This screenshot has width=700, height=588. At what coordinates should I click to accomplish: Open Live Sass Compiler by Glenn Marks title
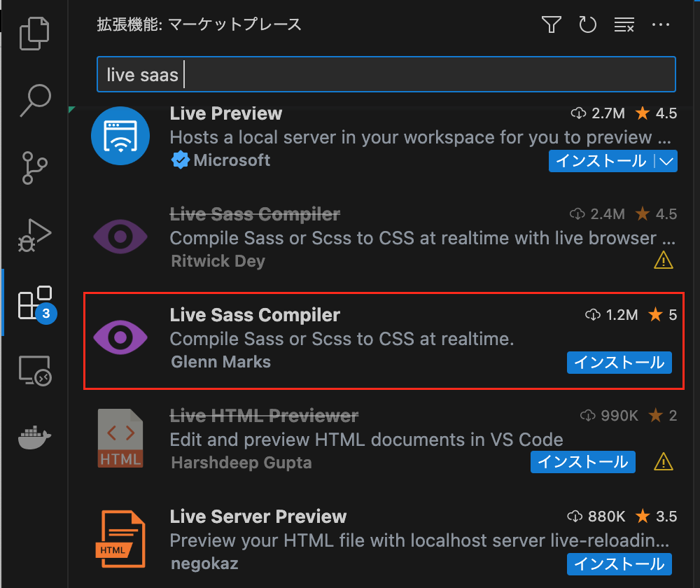click(255, 315)
